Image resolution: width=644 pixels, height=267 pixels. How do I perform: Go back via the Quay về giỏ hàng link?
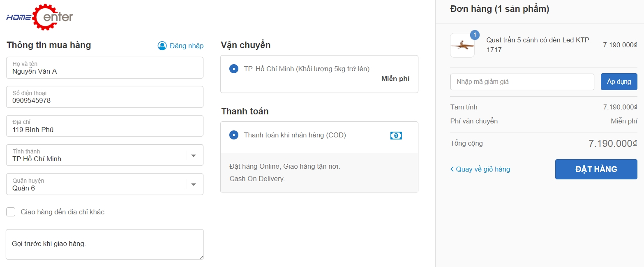click(x=482, y=169)
